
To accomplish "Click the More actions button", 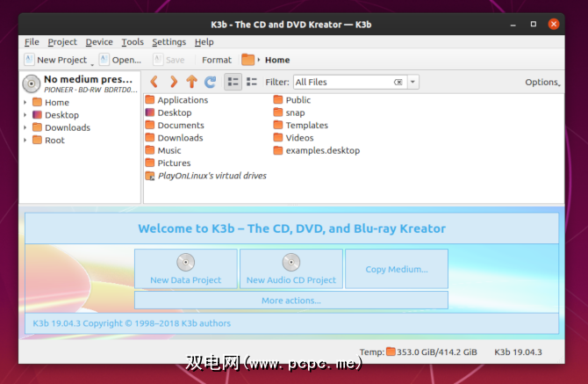I will tap(291, 301).
